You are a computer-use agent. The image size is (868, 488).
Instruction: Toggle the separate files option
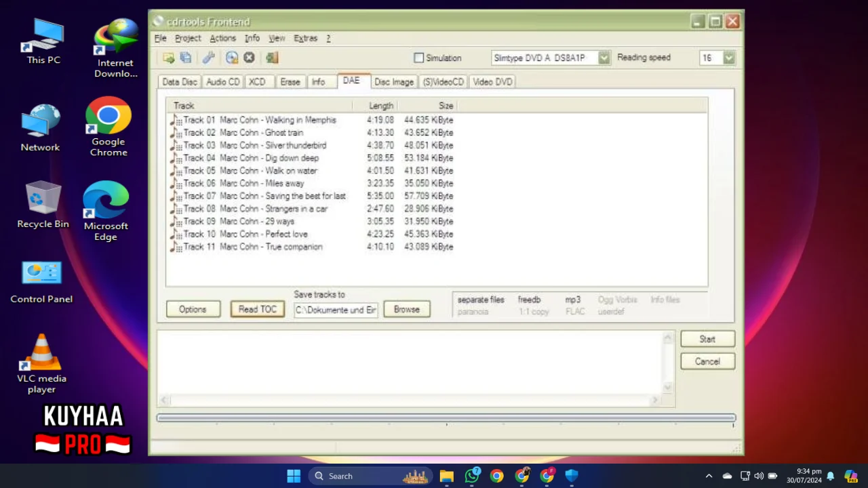tap(481, 300)
